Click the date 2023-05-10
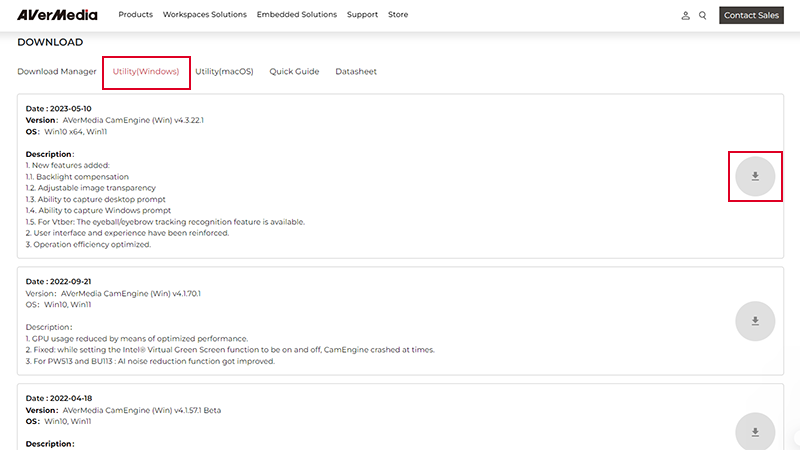The width and height of the screenshot is (800, 450). click(x=70, y=109)
